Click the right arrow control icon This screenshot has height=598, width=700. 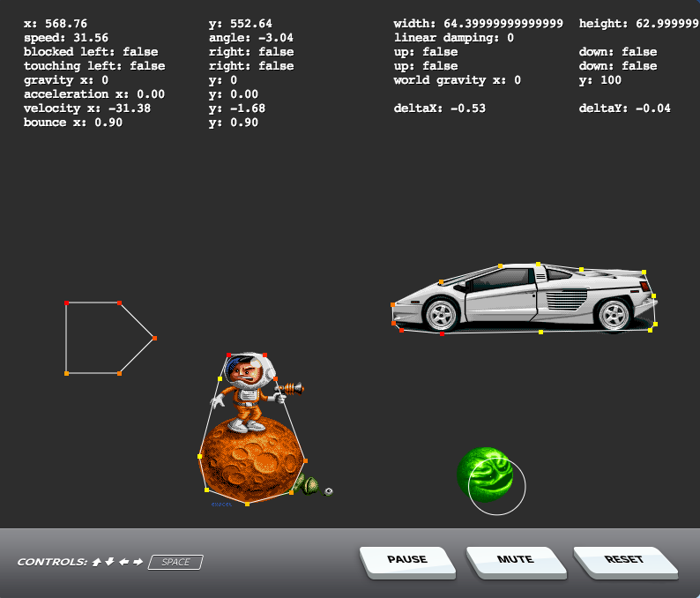138,562
